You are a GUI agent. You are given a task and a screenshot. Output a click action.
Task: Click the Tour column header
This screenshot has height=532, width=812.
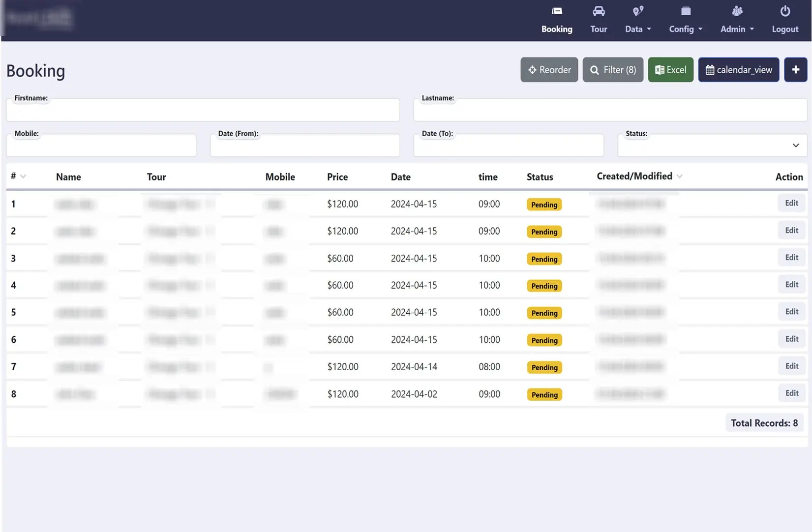tap(156, 177)
